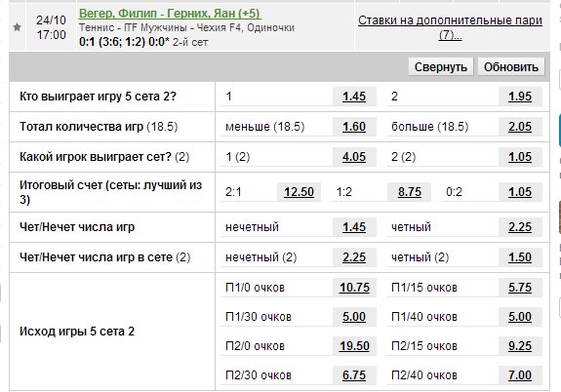Select odds 1.95 for player 2 game 5

point(520,97)
